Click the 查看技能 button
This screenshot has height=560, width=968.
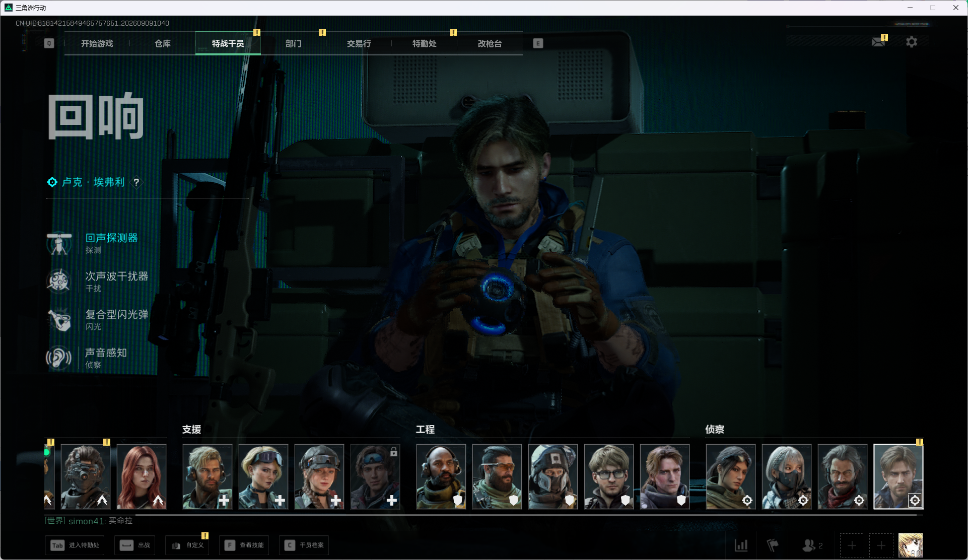[x=244, y=545]
